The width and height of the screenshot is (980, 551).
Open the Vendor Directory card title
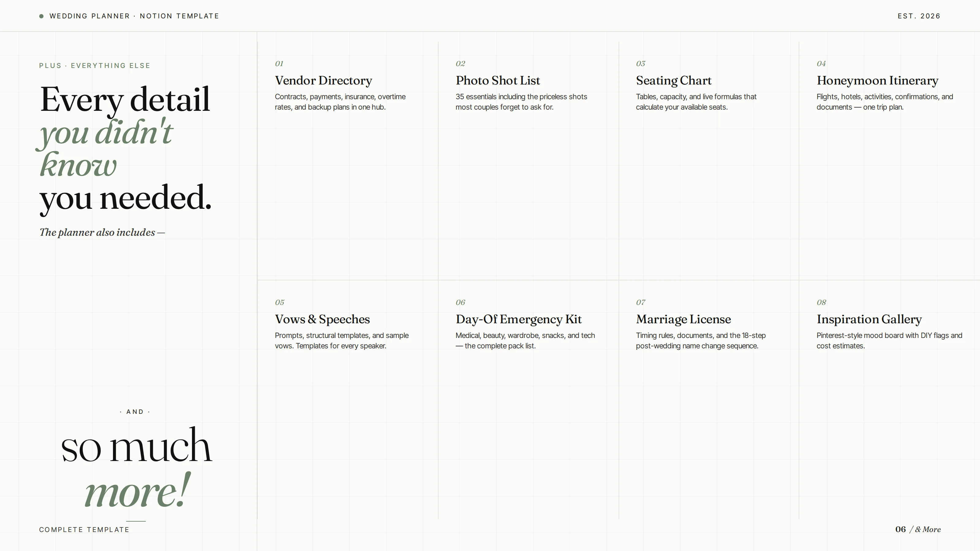pyautogui.click(x=323, y=81)
